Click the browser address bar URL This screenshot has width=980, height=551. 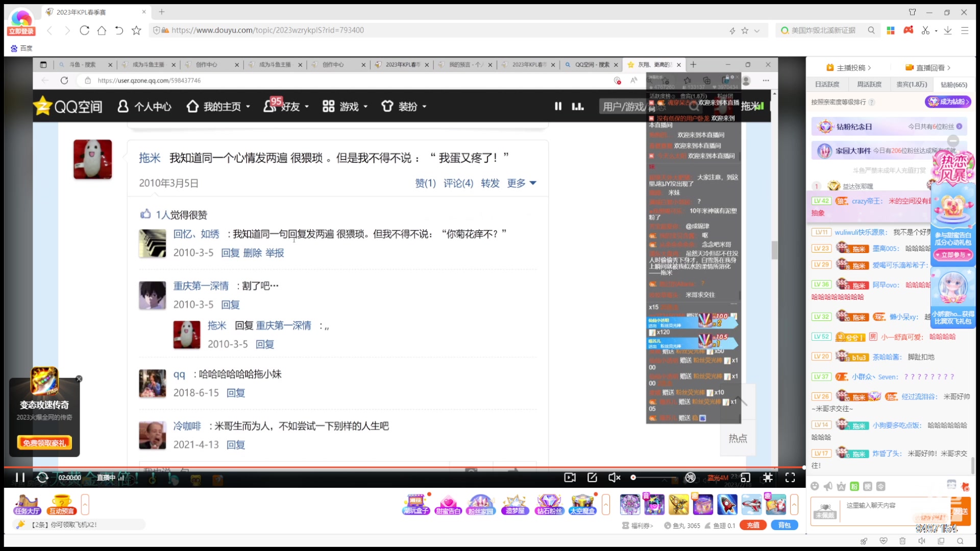tap(267, 30)
